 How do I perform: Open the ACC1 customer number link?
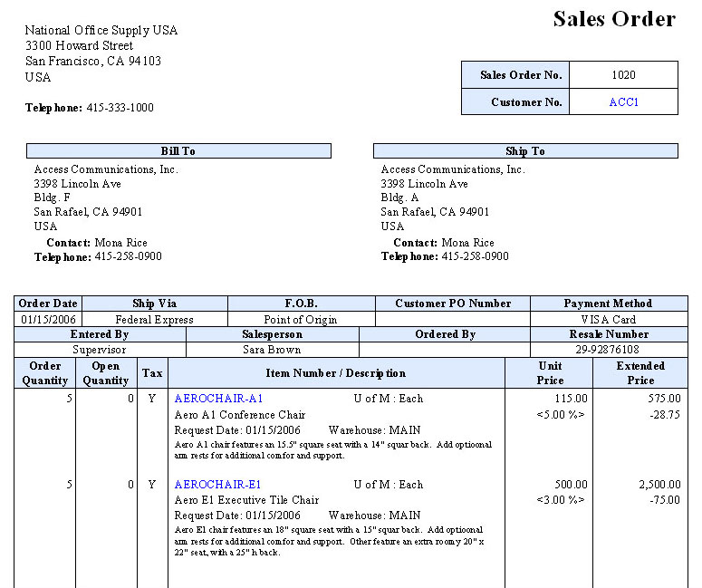point(623,102)
